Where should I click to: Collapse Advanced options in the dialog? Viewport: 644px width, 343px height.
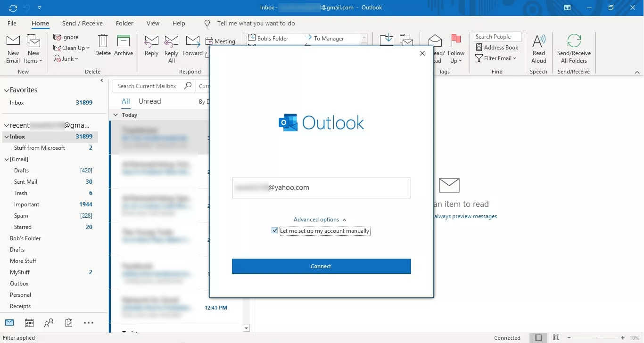coord(320,220)
